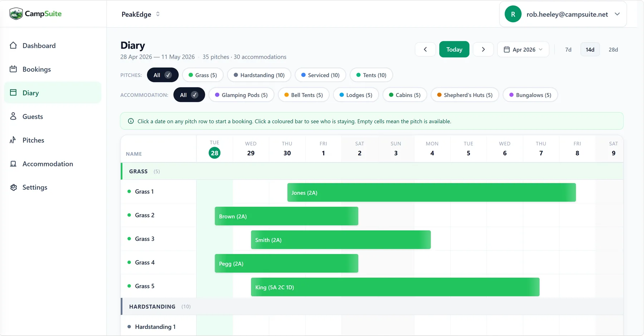Click the Grass 2 pitch name
The width and height of the screenshot is (644, 336).
pos(145,215)
